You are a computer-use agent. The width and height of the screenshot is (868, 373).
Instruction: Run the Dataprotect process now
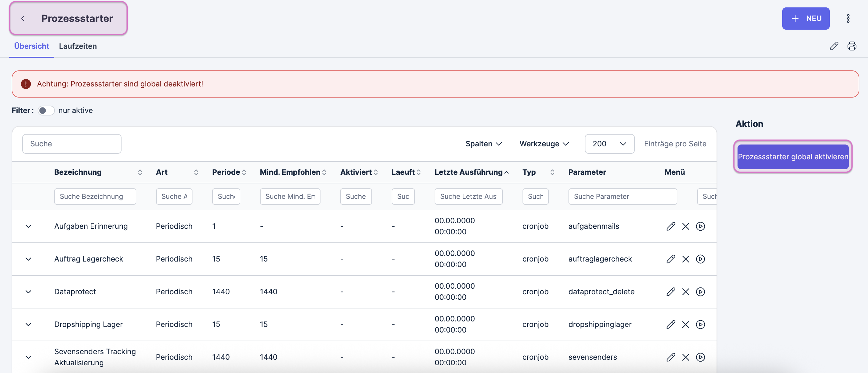(700, 292)
